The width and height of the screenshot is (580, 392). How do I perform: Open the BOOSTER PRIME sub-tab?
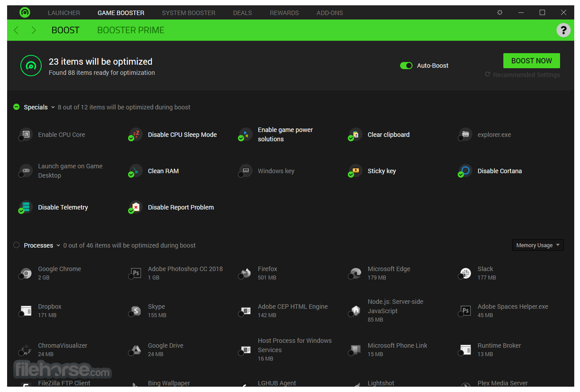point(131,30)
